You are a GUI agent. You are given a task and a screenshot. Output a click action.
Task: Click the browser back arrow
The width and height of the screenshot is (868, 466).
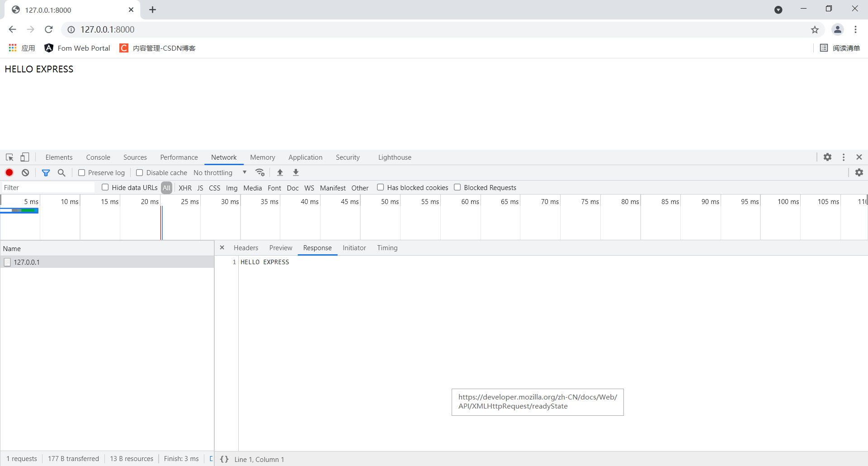(x=12, y=29)
